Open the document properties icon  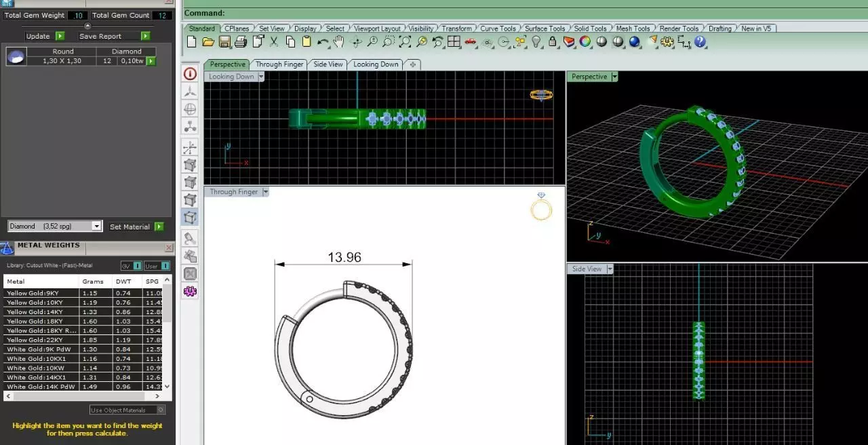258,42
